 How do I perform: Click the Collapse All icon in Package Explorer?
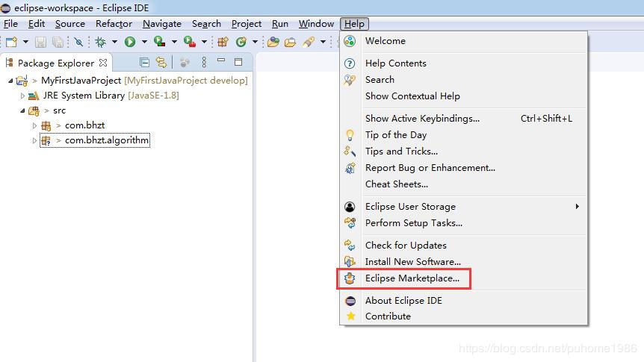[144, 63]
